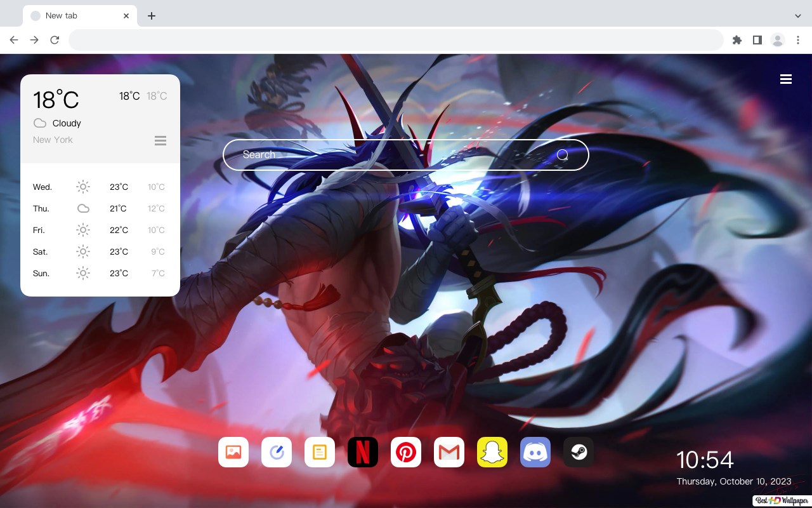Open the Discord shortcut
The width and height of the screenshot is (812, 508).
tap(535, 452)
